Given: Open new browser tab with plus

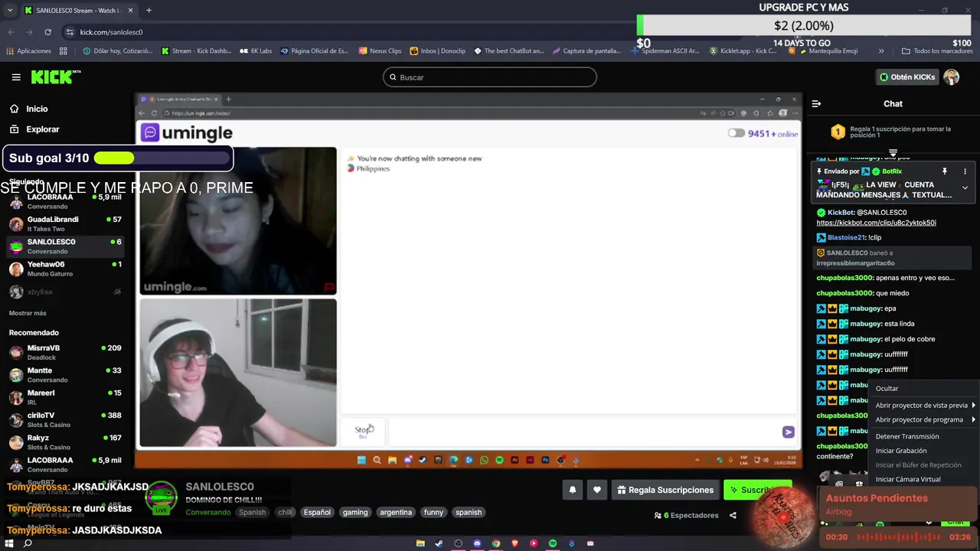Looking at the screenshot, I should pyautogui.click(x=149, y=11).
